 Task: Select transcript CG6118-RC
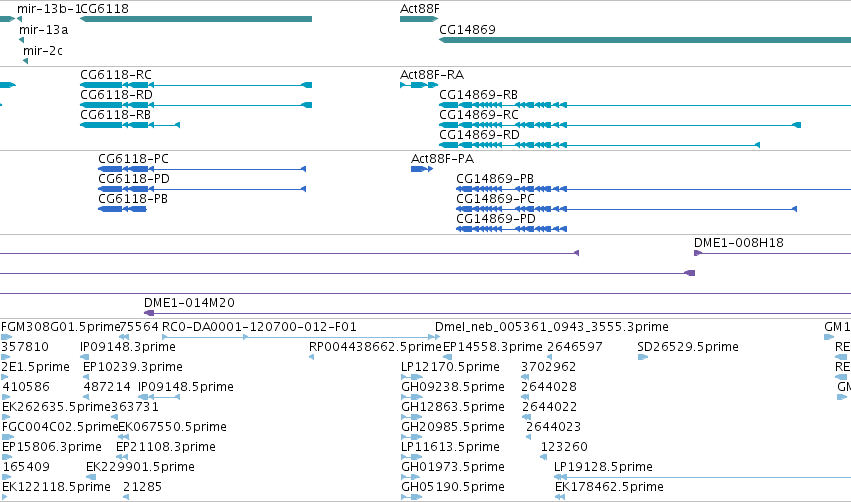click(x=196, y=85)
